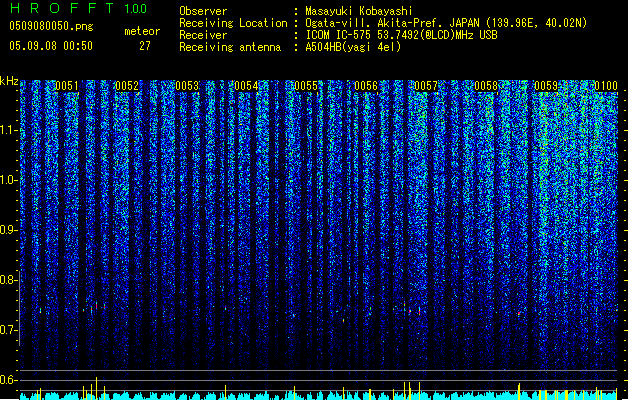Click the antenna value A504HB(yagi 4el)

[x=353, y=47]
